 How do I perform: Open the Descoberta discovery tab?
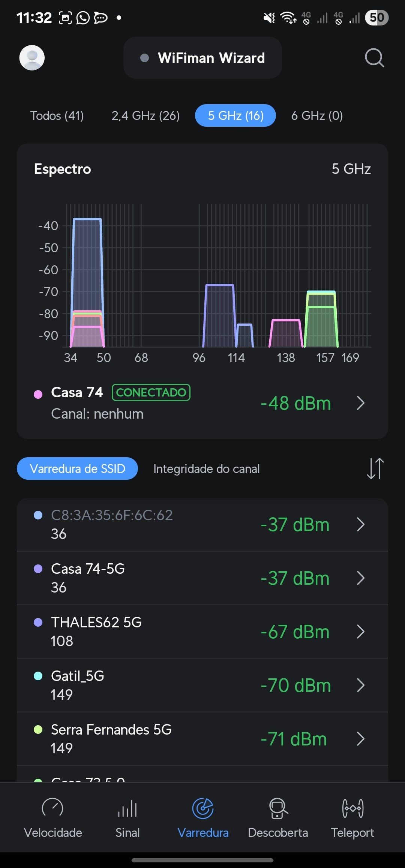click(x=278, y=817)
